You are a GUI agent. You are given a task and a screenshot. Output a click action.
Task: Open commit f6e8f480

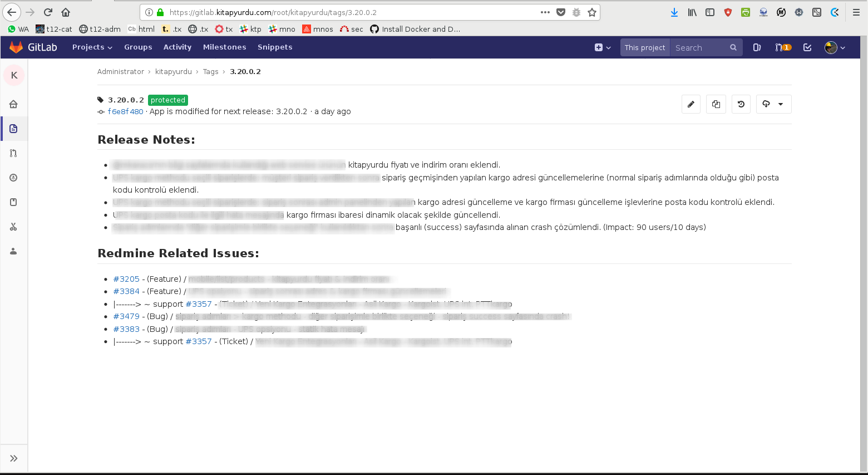pyautogui.click(x=125, y=111)
